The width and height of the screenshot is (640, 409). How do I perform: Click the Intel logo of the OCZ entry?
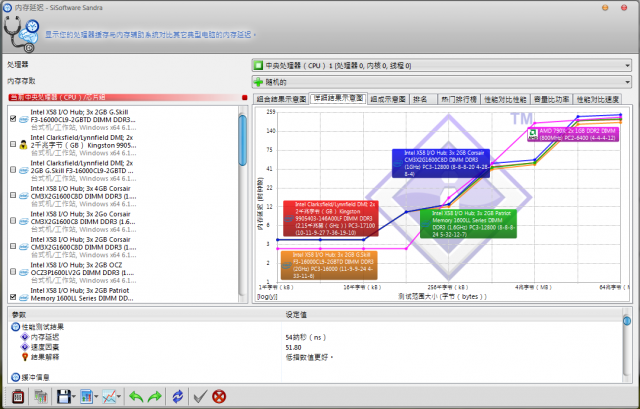pos(24,272)
